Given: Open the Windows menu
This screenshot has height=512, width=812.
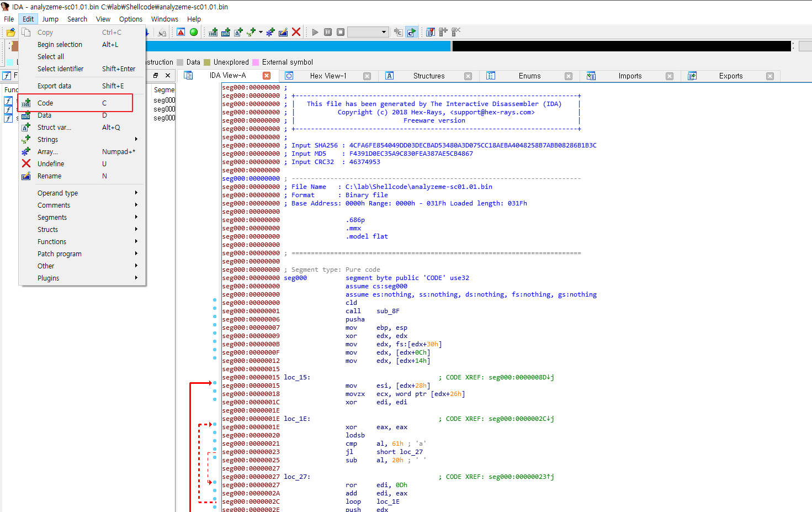Looking at the screenshot, I should [x=164, y=19].
